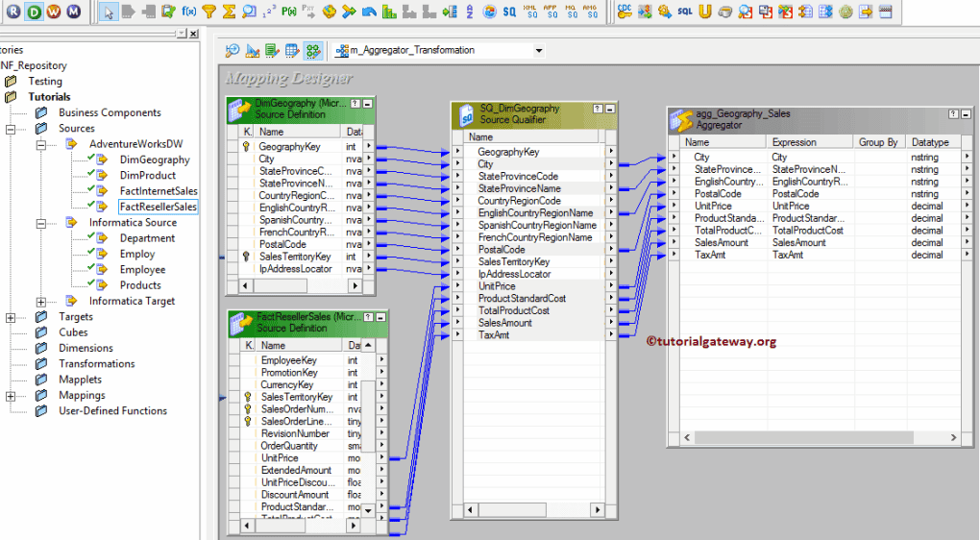
Task: Click the Datatype column header in the Aggregator
Action: (933, 142)
